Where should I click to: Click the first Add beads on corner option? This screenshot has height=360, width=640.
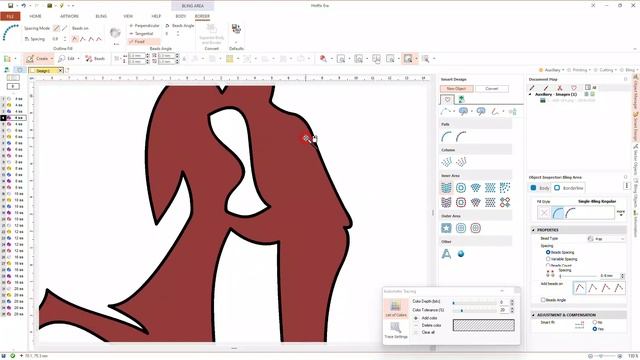[580, 288]
